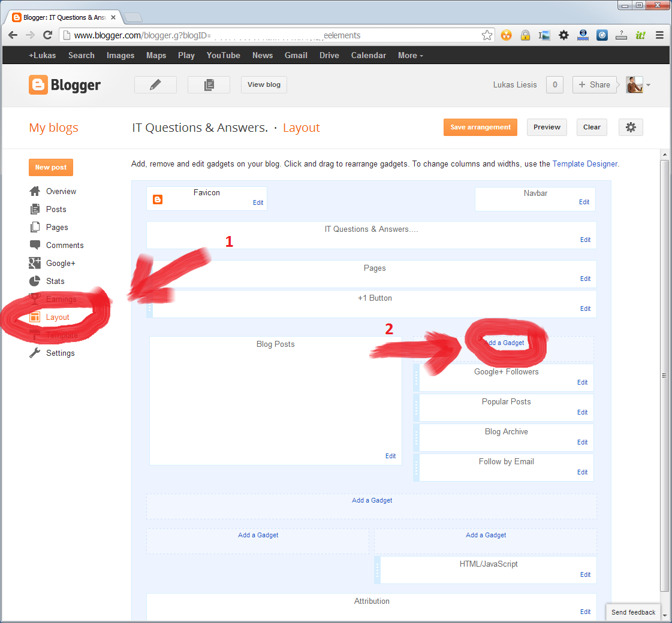Click the Google+ icon in sidebar

(x=35, y=263)
